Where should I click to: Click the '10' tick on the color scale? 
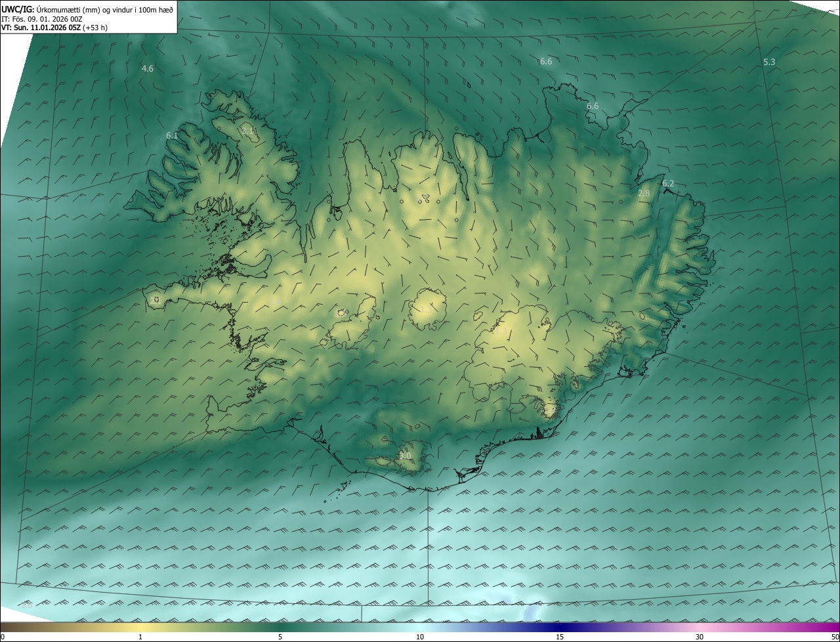[420, 637]
